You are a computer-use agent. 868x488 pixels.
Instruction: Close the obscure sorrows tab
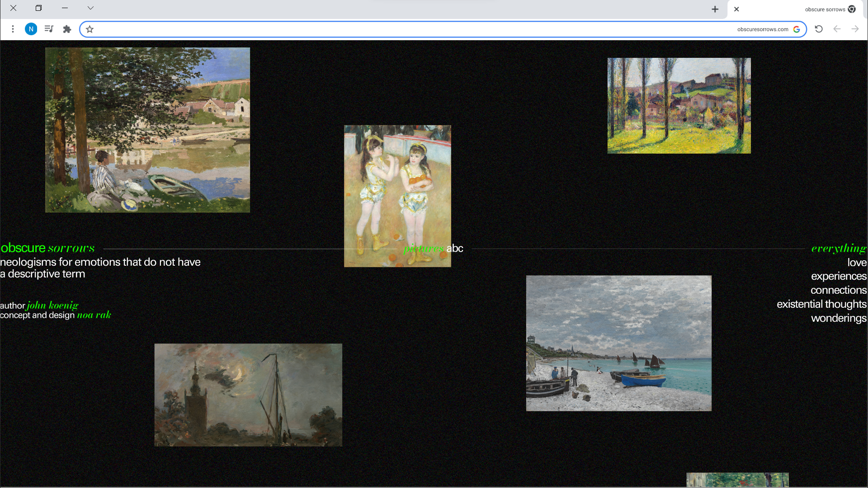[736, 9]
